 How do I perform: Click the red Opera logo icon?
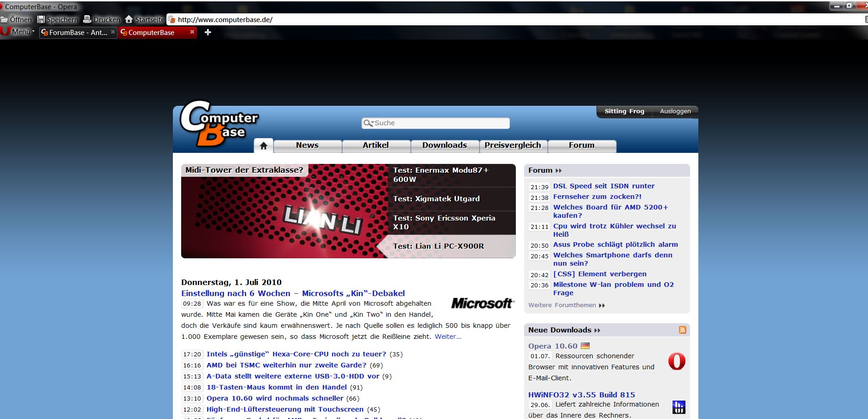pos(677,361)
